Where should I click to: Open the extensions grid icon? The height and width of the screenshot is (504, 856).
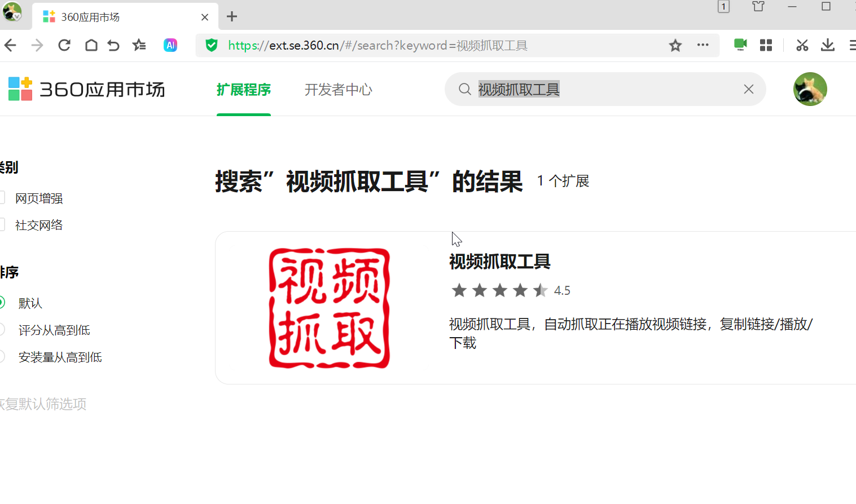(x=766, y=45)
